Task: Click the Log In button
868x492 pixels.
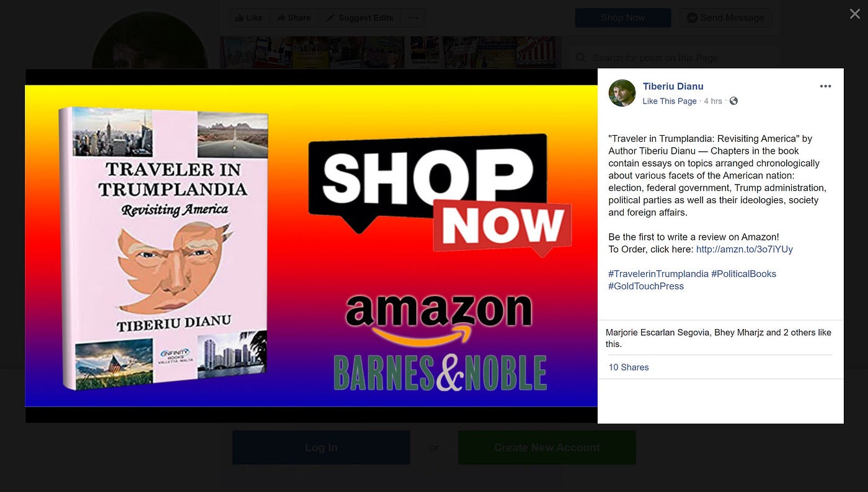Action: 321,447
